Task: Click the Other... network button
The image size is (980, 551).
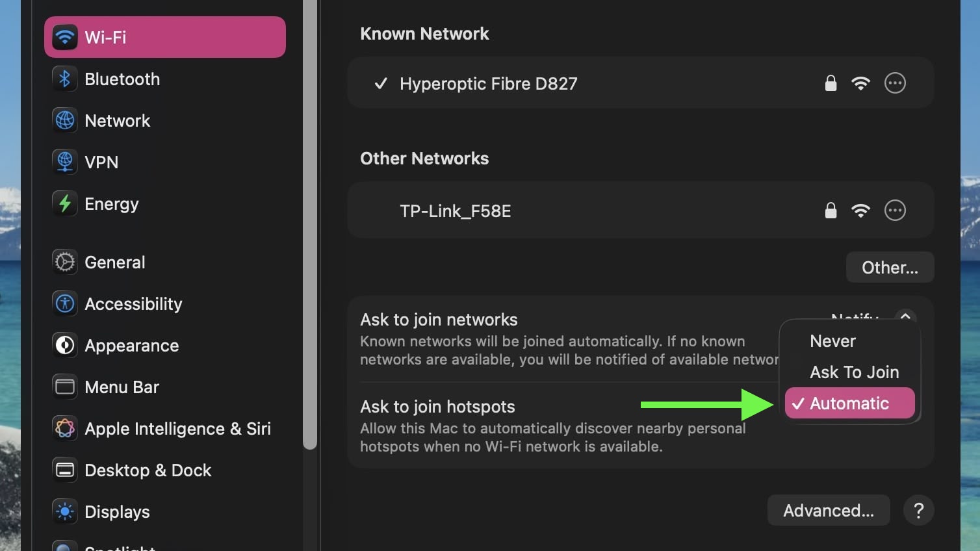Action: (889, 268)
